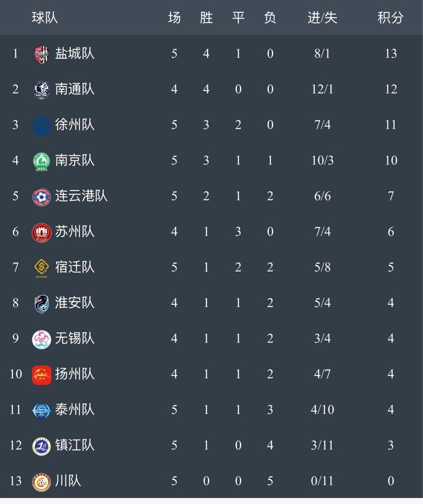Viewport: 423px width, 504px height.
Task: Select the 淮安队 dragon shield icon
Action: point(41,304)
